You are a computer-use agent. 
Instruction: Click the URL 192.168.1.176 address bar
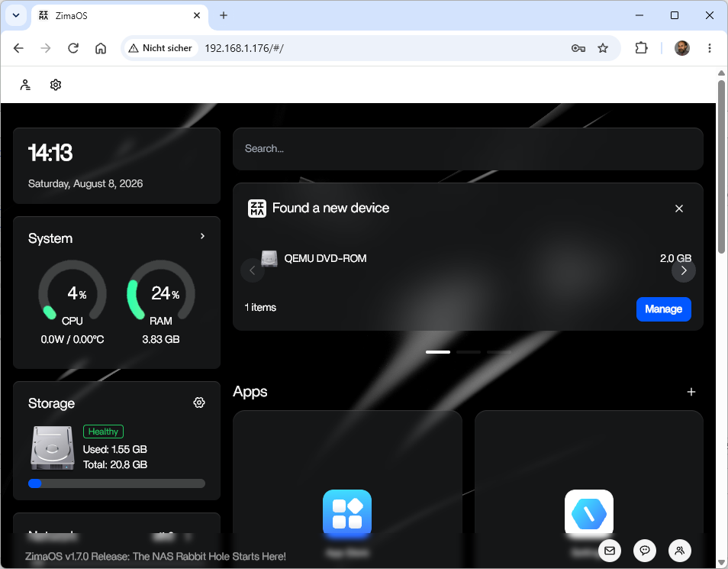tap(244, 48)
